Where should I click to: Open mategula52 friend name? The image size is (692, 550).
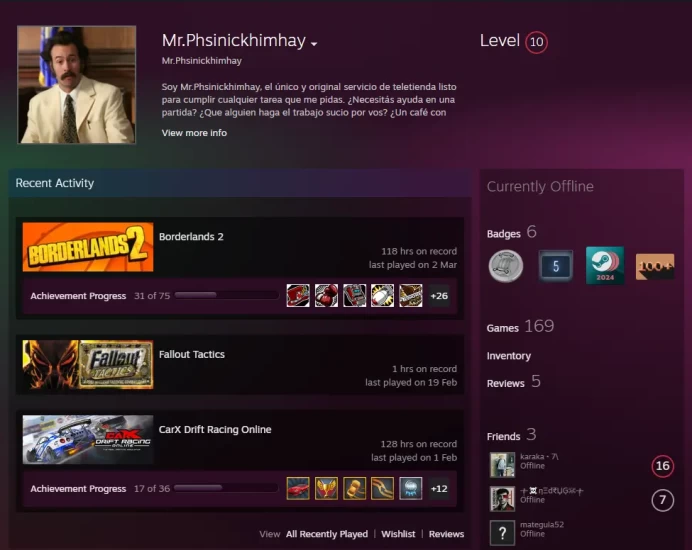tap(542, 524)
